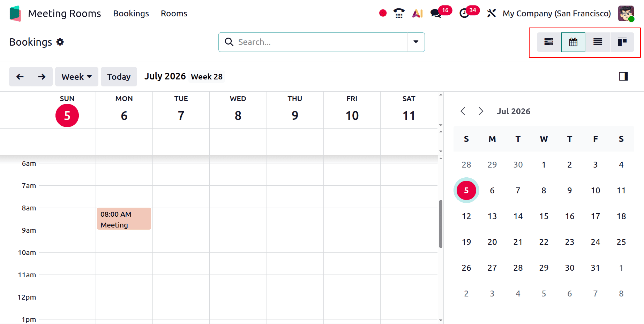Image resolution: width=644 pixels, height=324 pixels.
Task: Open the 08:00 AM Meeting booking
Action: (124, 219)
